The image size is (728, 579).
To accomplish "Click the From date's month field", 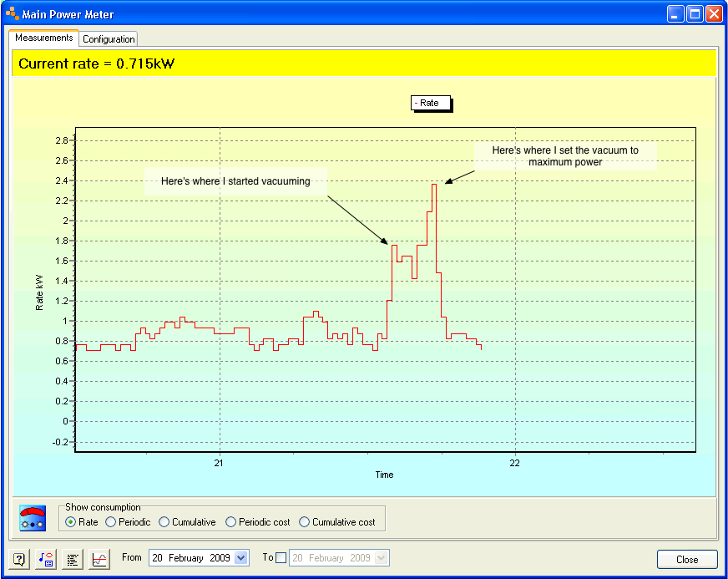I will (x=189, y=558).
